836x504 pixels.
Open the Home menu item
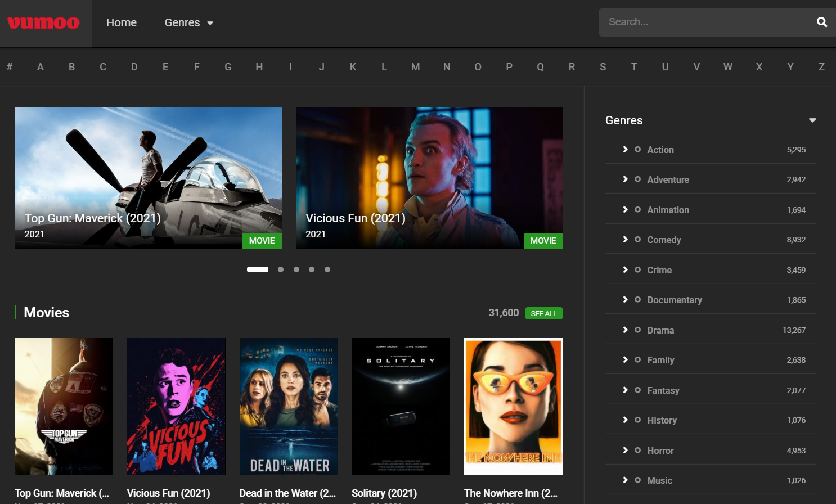[x=122, y=22]
